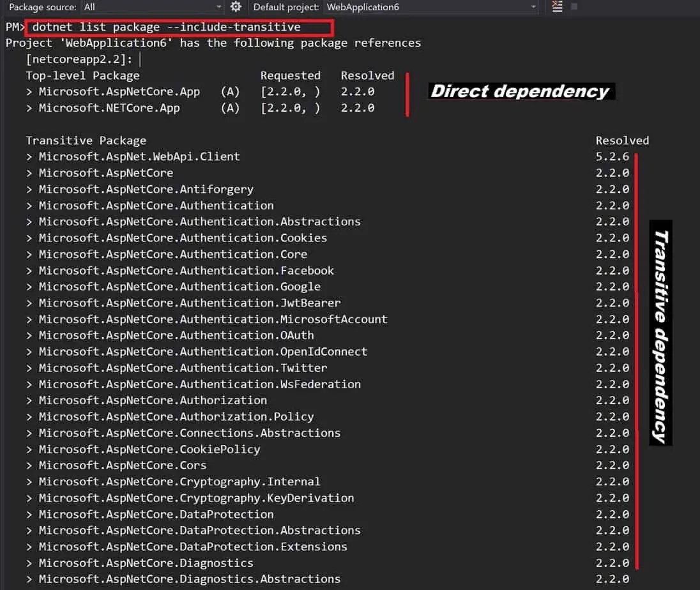Click Microsoft.AspNetCore.Antiforgery line
This screenshot has width=700, height=590.
coord(140,189)
